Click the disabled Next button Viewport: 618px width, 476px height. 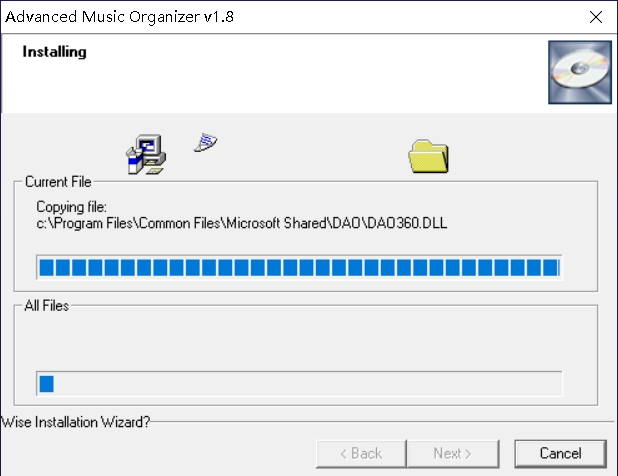point(453,454)
